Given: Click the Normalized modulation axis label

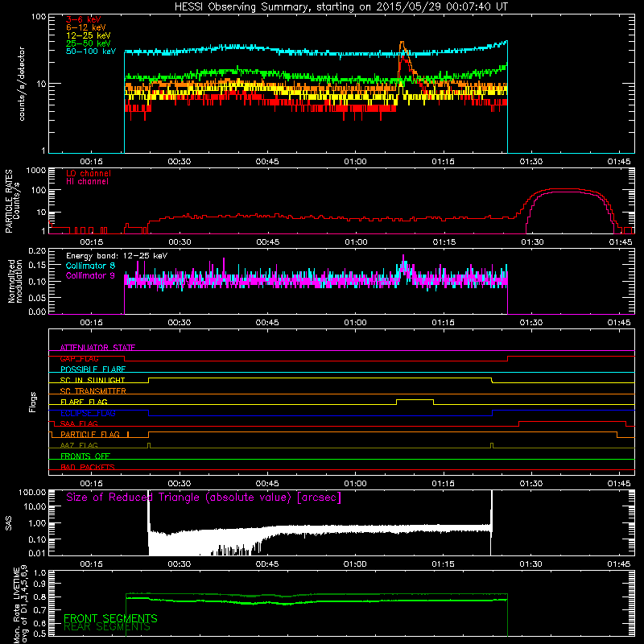Looking at the screenshot, I should [x=15, y=281].
